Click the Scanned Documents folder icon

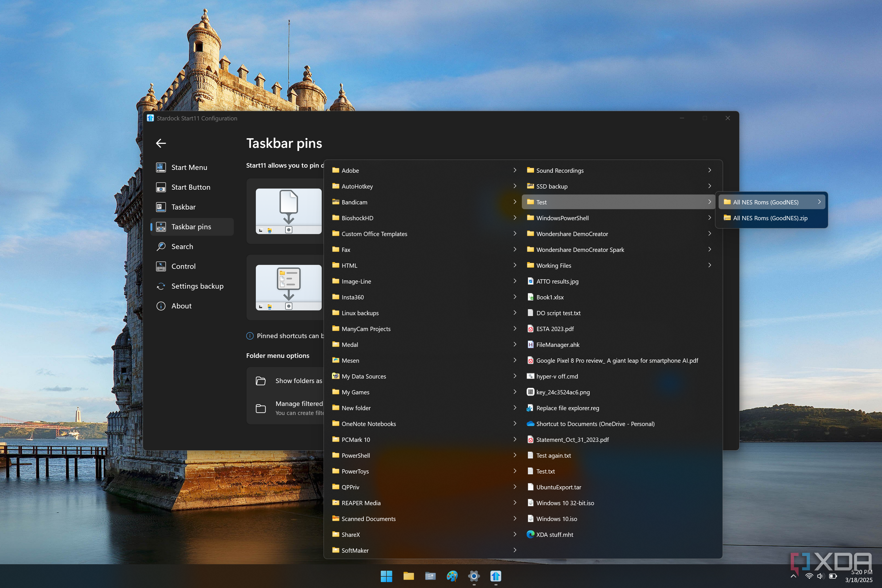(x=336, y=519)
